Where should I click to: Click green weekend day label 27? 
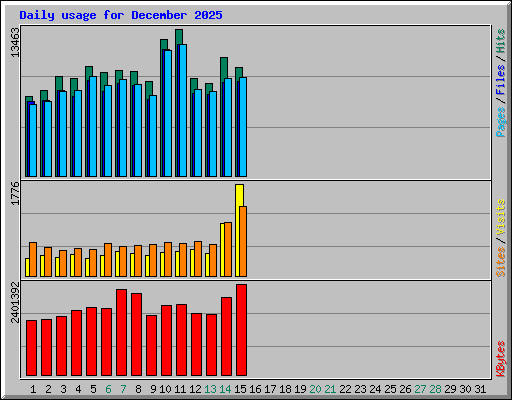(x=420, y=389)
